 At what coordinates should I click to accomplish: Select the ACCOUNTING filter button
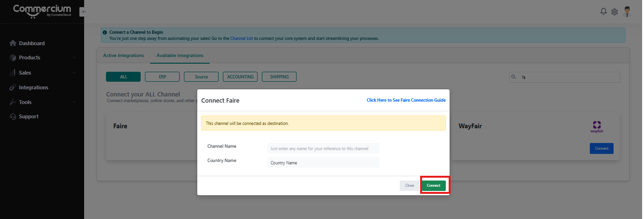(x=240, y=77)
